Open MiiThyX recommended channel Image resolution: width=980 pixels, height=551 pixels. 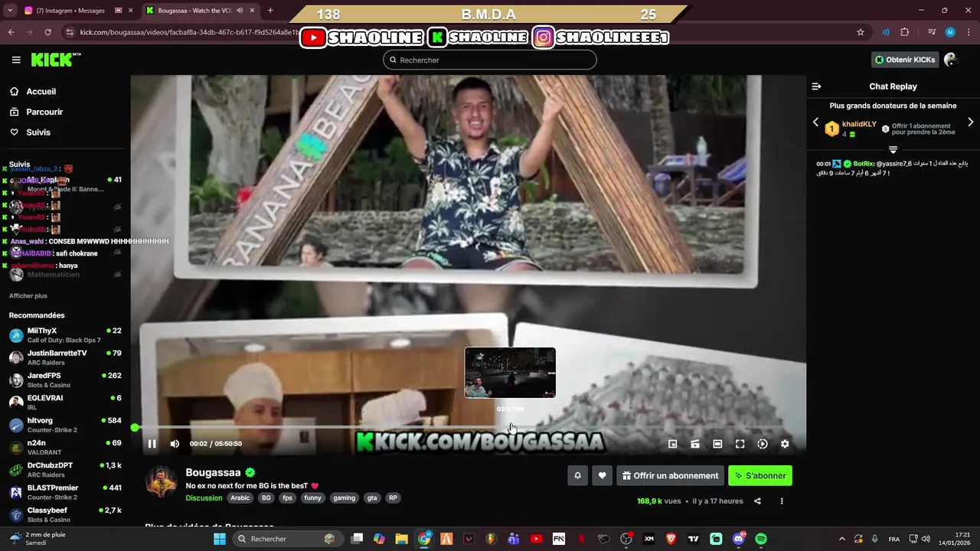coord(65,335)
